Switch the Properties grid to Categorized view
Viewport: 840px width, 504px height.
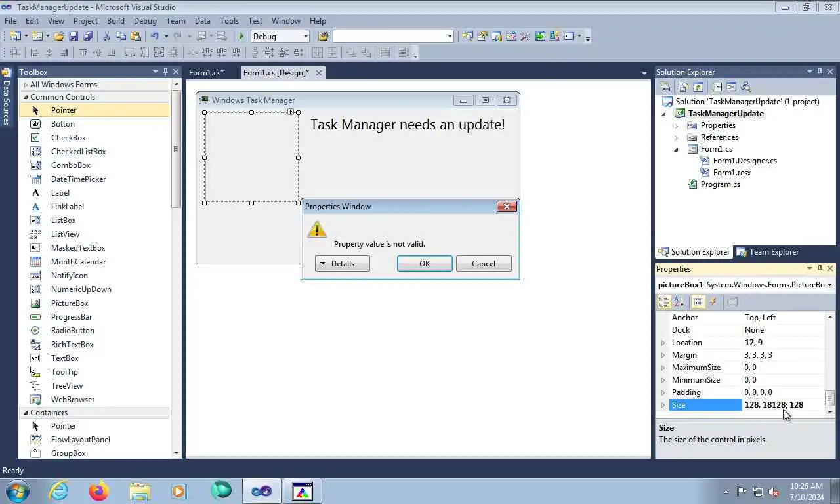[664, 302]
